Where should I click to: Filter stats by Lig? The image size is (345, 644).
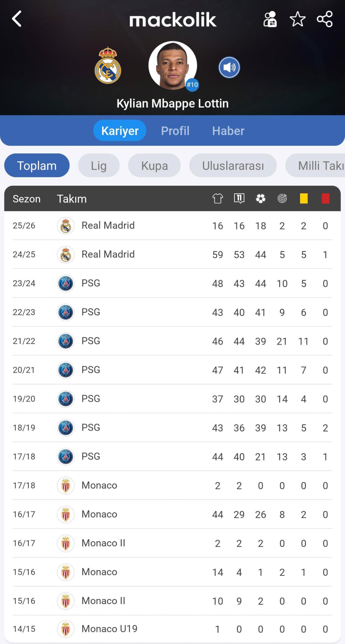99,166
